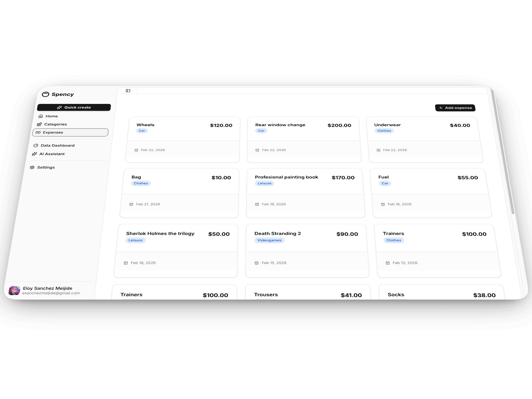Viewport: 532px width, 399px height.
Task: Click the plus icon inside Add expense
Action: coord(441,108)
